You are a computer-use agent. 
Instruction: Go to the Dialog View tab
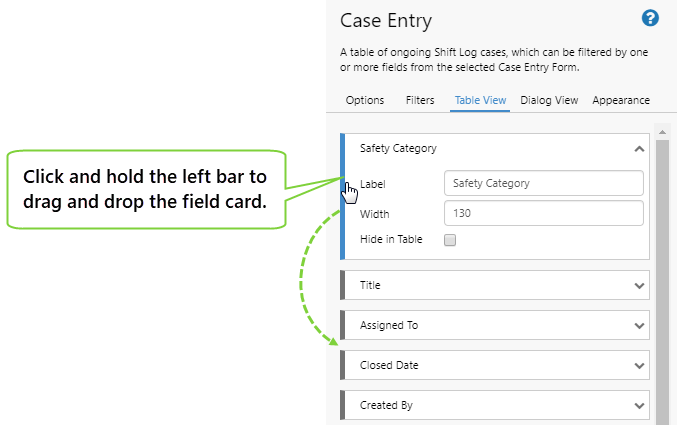point(549,100)
